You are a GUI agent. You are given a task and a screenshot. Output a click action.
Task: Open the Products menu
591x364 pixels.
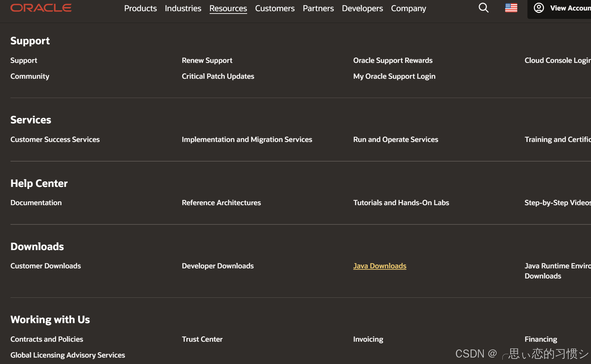point(140,8)
